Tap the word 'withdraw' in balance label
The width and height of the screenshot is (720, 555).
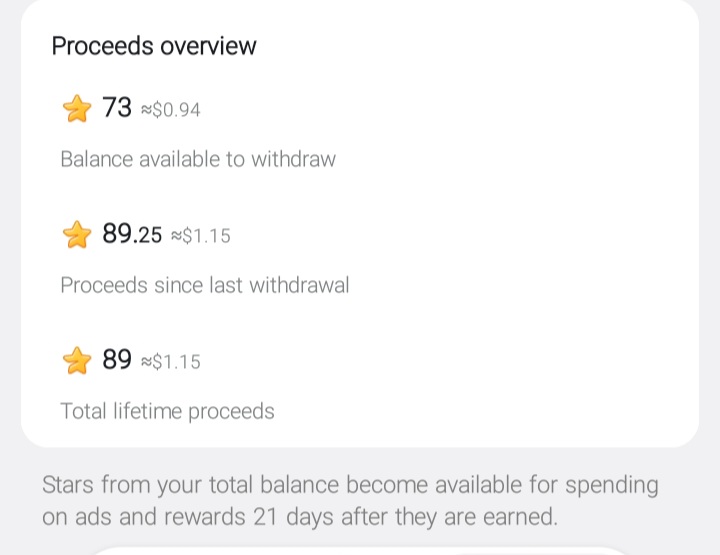[293, 159]
